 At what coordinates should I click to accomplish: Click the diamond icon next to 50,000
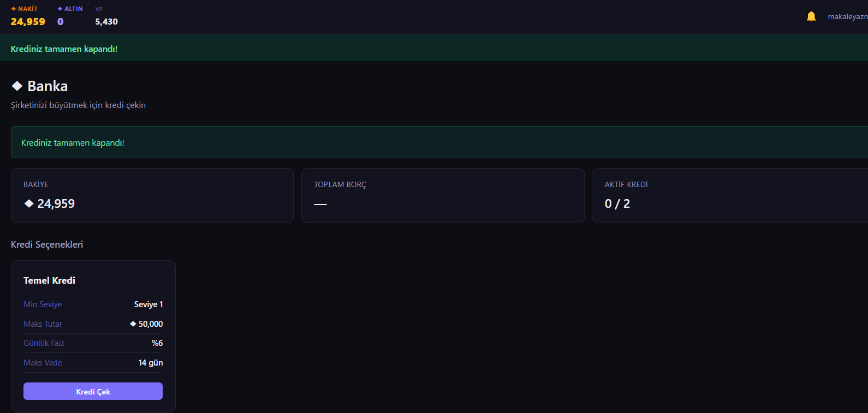click(x=133, y=324)
